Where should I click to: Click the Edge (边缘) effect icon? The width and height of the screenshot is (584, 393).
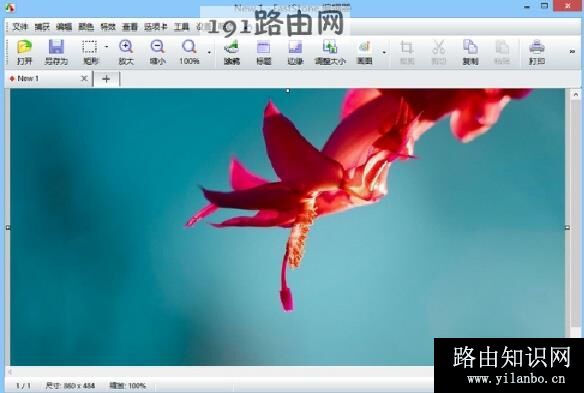(x=295, y=52)
